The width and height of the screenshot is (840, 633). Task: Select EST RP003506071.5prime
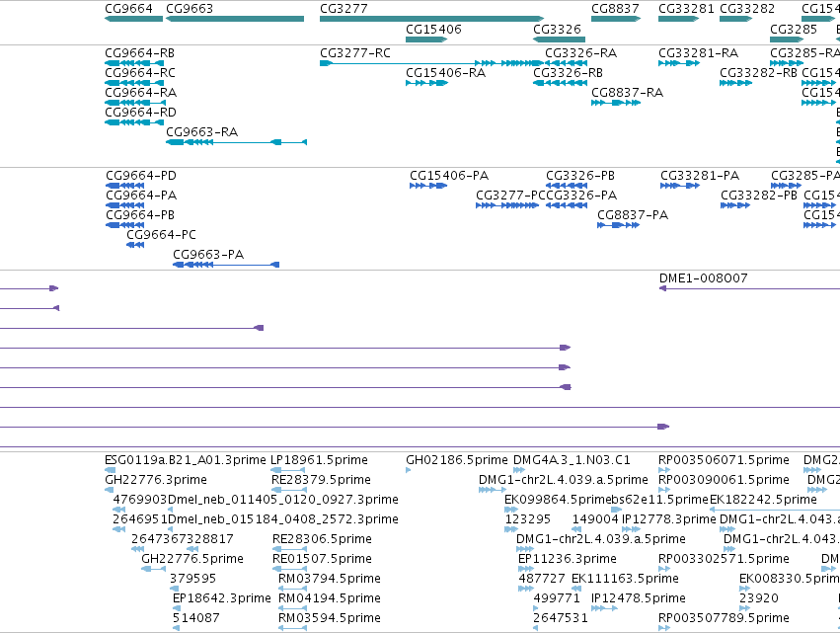tap(664, 470)
